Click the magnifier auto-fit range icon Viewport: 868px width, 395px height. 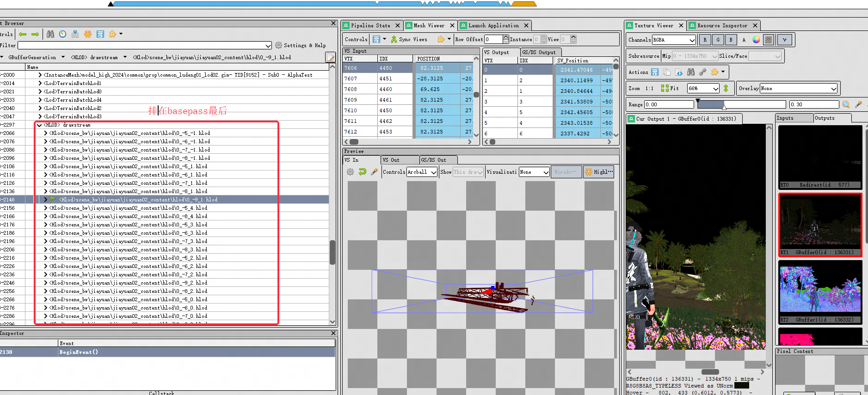point(846,104)
